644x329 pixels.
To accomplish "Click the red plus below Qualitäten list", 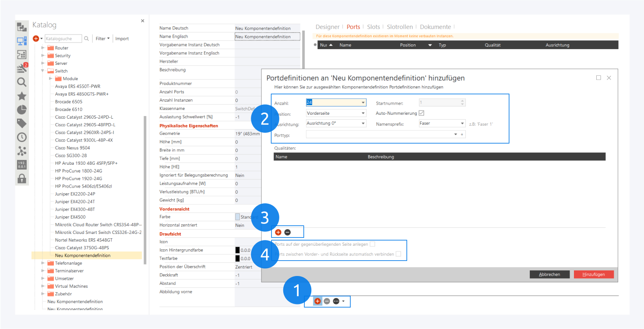I will click(278, 232).
